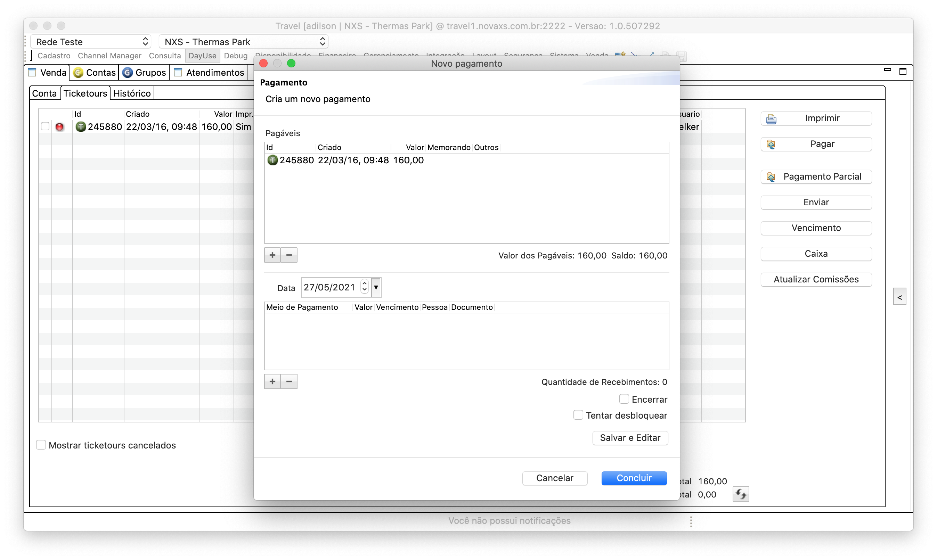Click the plus button under Pagáveis list
The width and height of the screenshot is (937, 560).
(272, 255)
